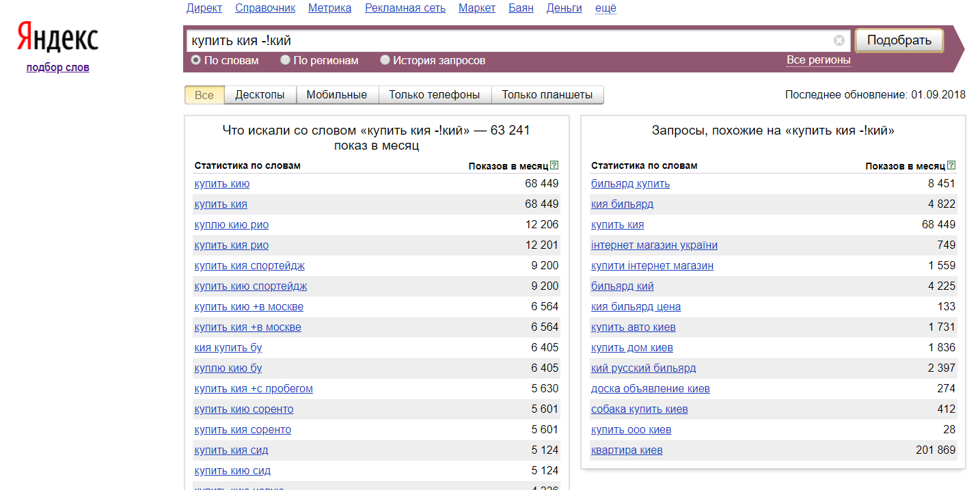Open the квартира киев link

[x=627, y=450]
